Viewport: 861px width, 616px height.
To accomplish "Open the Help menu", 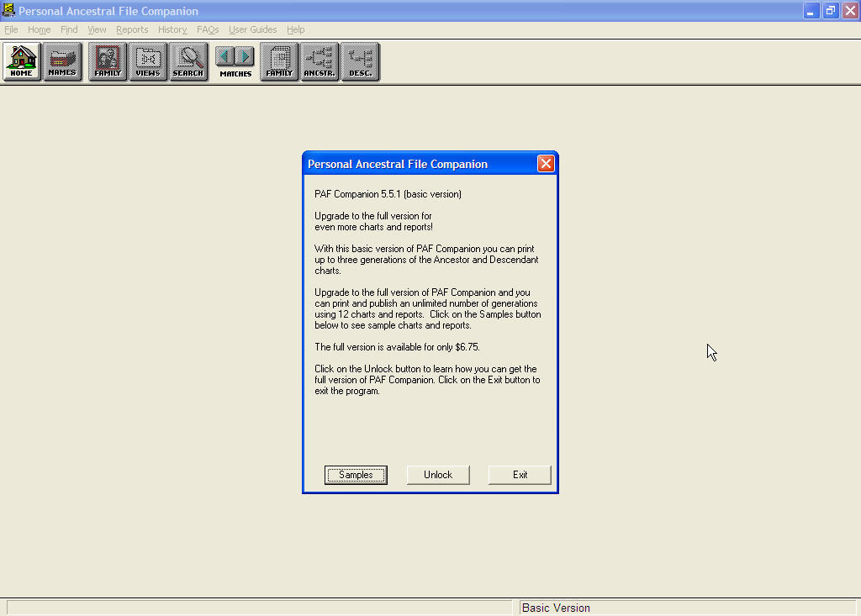I will tap(295, 29).
